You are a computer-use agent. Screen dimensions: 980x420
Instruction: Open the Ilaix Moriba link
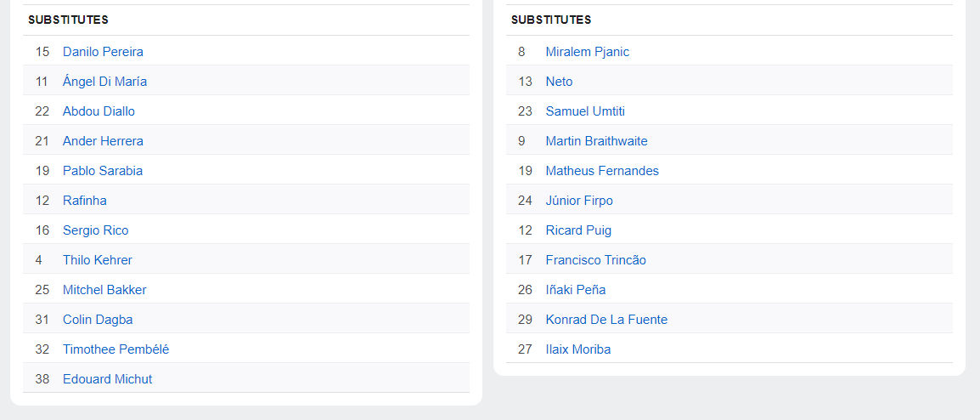point(578,349)
